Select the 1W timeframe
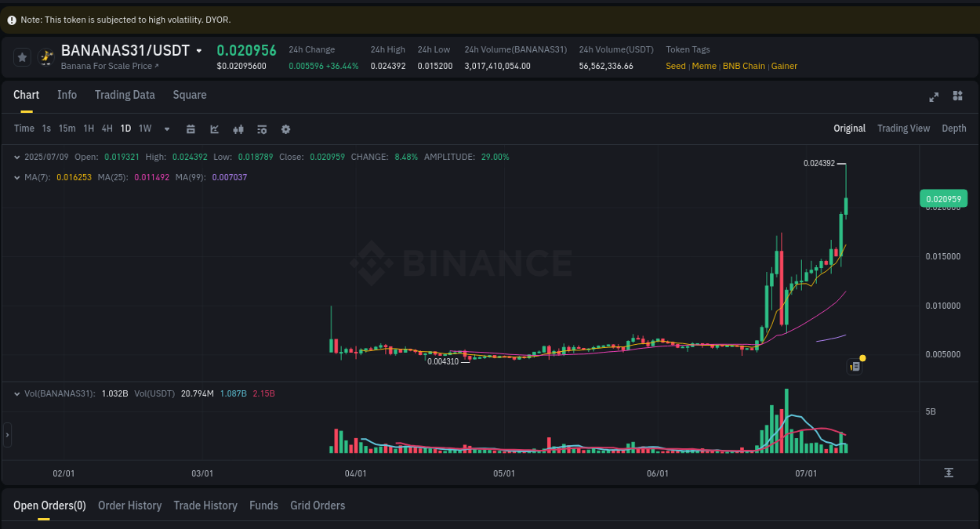Screen dimensions: 980x529 pos(144,129)
